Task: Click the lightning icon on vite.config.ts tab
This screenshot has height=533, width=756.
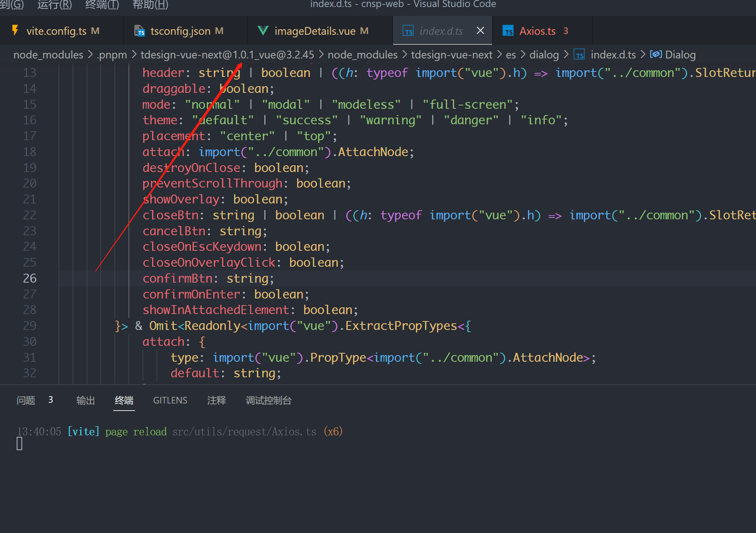Action: pos(16,30)
